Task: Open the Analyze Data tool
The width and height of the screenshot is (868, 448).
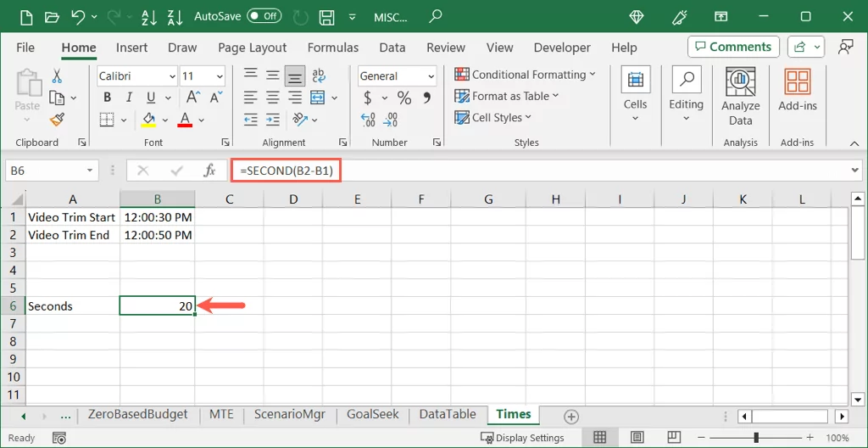Action: 740,96
